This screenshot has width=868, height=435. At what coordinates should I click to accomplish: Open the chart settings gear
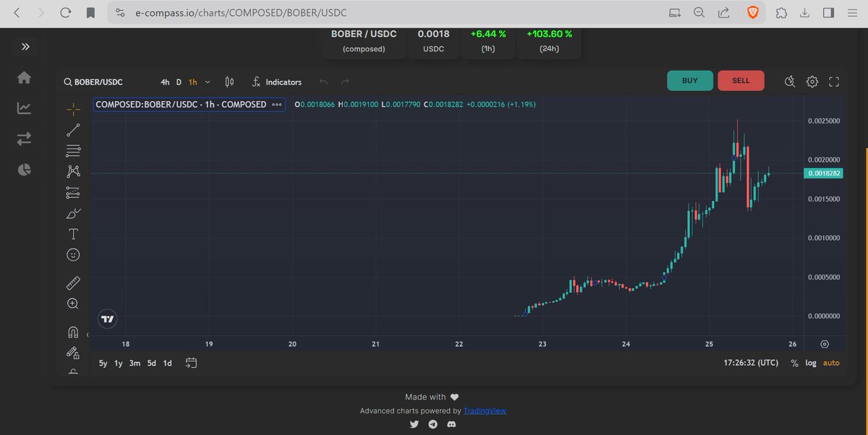[x=812, y=82]
